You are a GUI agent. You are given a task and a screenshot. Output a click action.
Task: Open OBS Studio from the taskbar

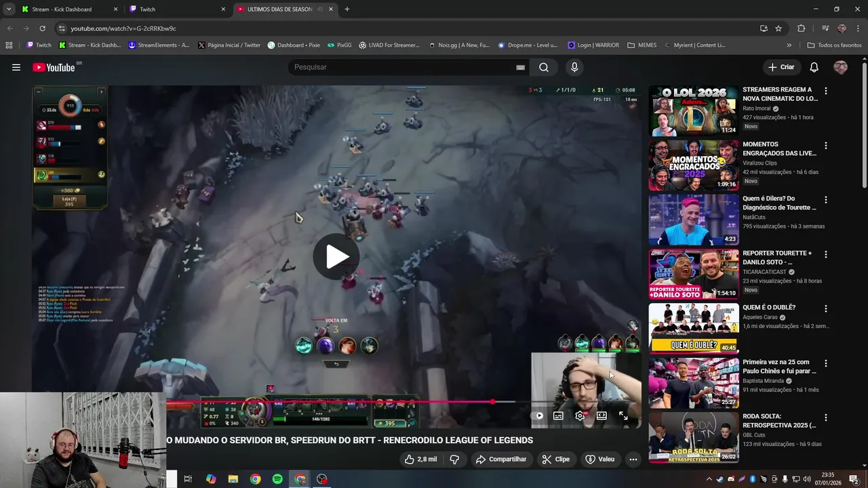pos(322,479)
